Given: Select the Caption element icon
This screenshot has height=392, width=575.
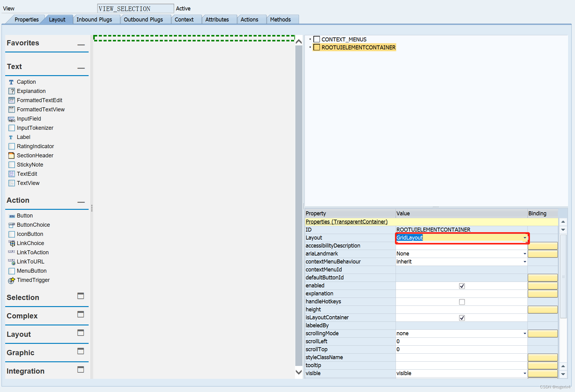Looking at the screenshot, I should click(x=11, y=82).
